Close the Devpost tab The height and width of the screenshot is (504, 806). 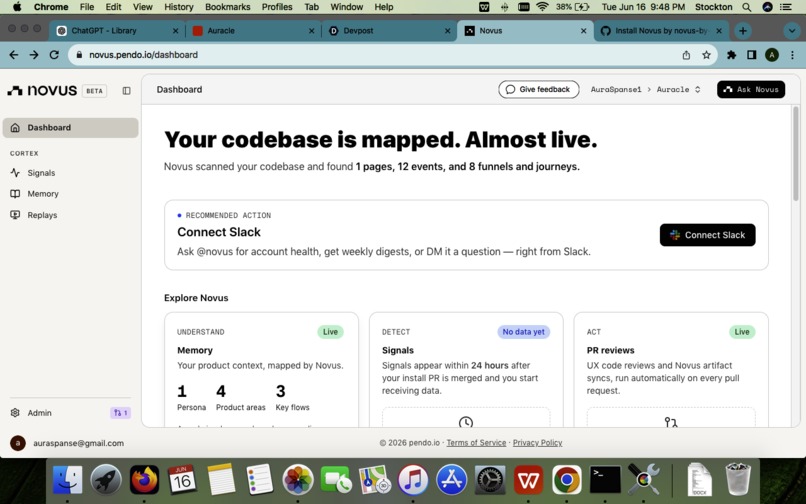[x=447, y=31]
